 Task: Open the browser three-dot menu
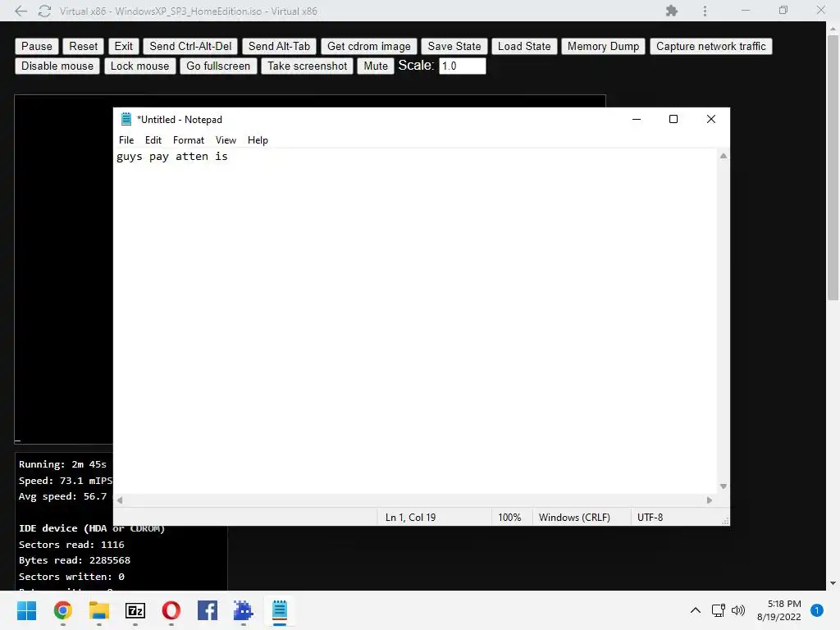pyautogui.click(x=705, y=11)
